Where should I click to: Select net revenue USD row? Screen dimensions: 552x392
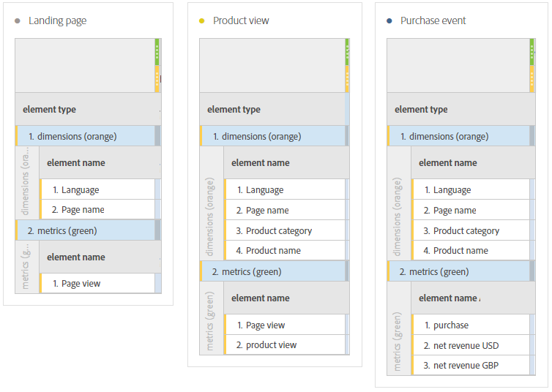click(x=466, y=345)
